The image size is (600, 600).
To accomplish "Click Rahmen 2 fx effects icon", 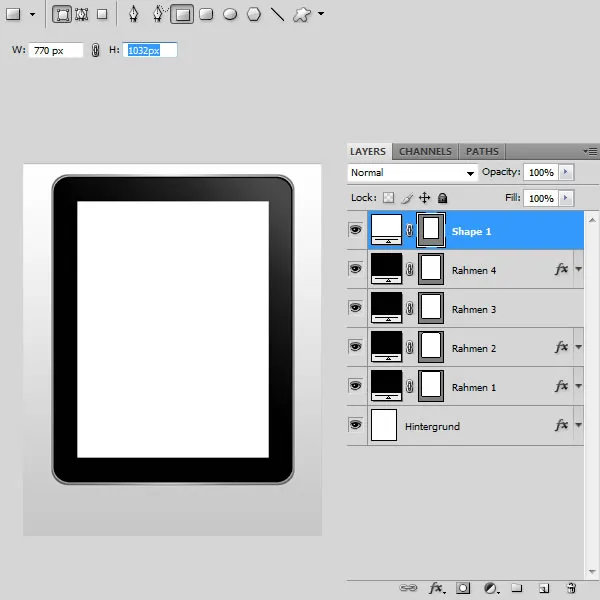I will (561, 347).
